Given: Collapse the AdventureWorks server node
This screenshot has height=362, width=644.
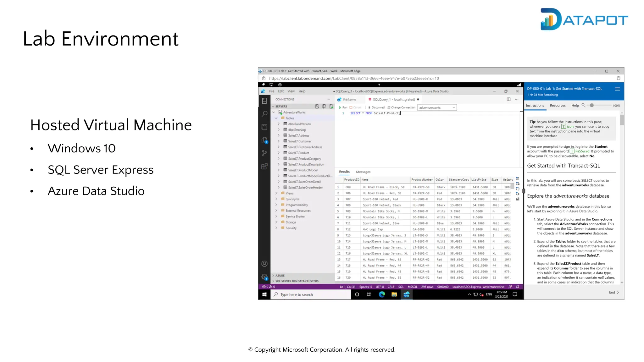Looking at the screenshot, I should click(x=274, y=112).
